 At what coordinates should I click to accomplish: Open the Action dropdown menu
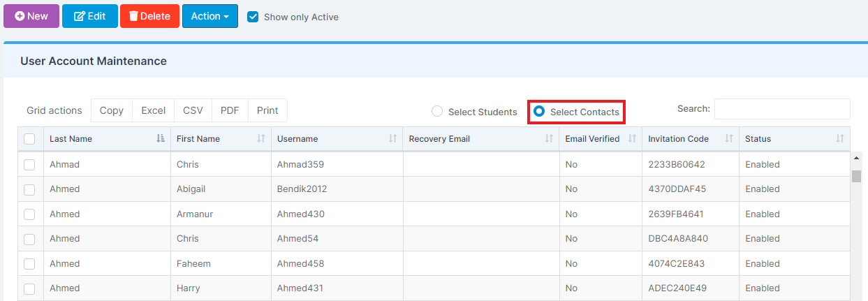point(209,16)
